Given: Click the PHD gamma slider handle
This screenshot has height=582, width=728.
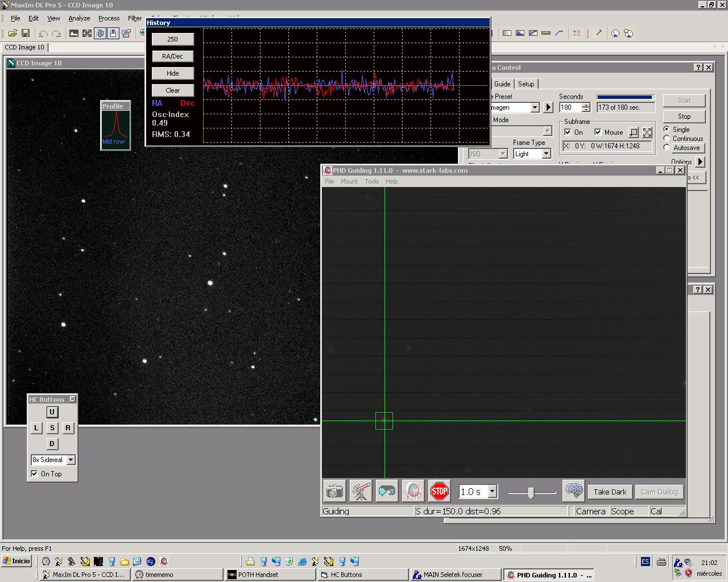Looking at the screenshot, I should click(x=531, y=493).
